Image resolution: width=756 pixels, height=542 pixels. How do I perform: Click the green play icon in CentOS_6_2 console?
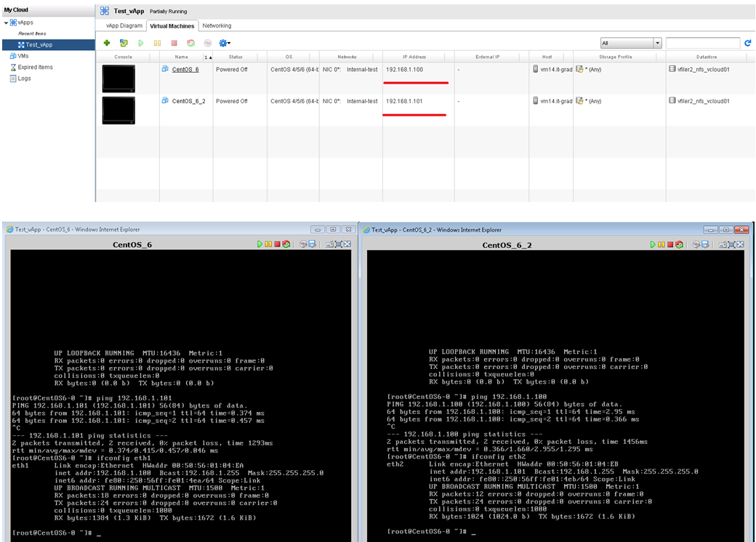(x=653, y=245)
